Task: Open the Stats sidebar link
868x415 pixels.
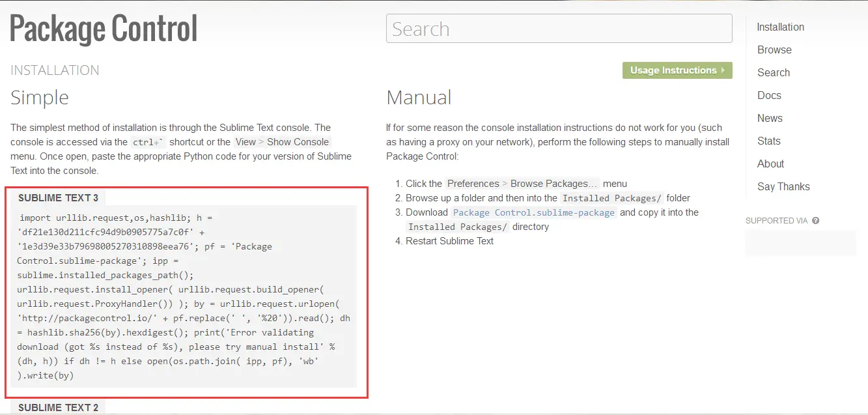Action: (768, 141)
